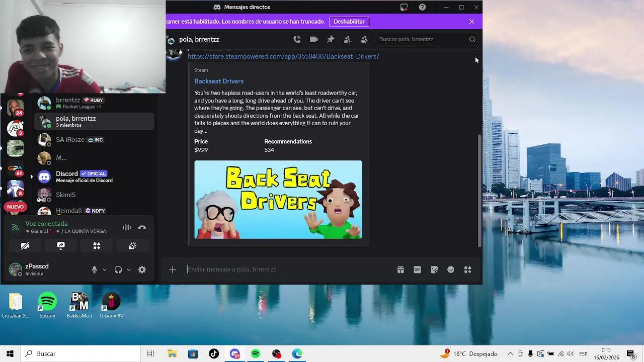Open Discord user settings gear
This screenshot has height=362, width=644.
142,269
